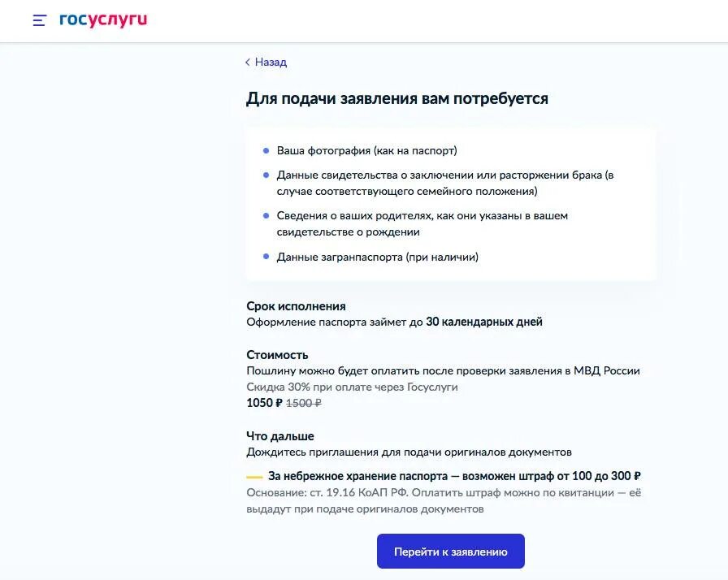This screenshot has width=728, height=580.
Task: Select the Сведения о ваших родителях list item
Action: coord(422,223)
